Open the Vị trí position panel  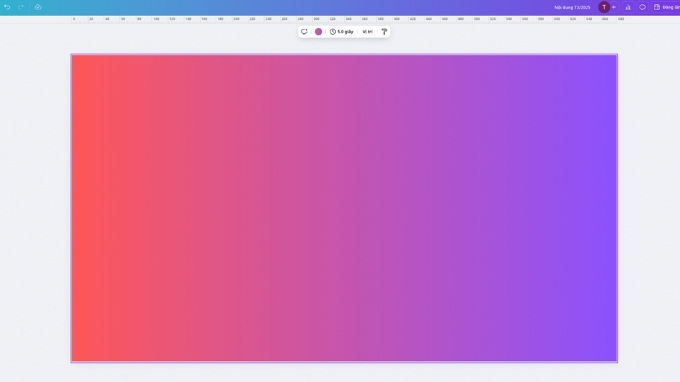(367, 32)
